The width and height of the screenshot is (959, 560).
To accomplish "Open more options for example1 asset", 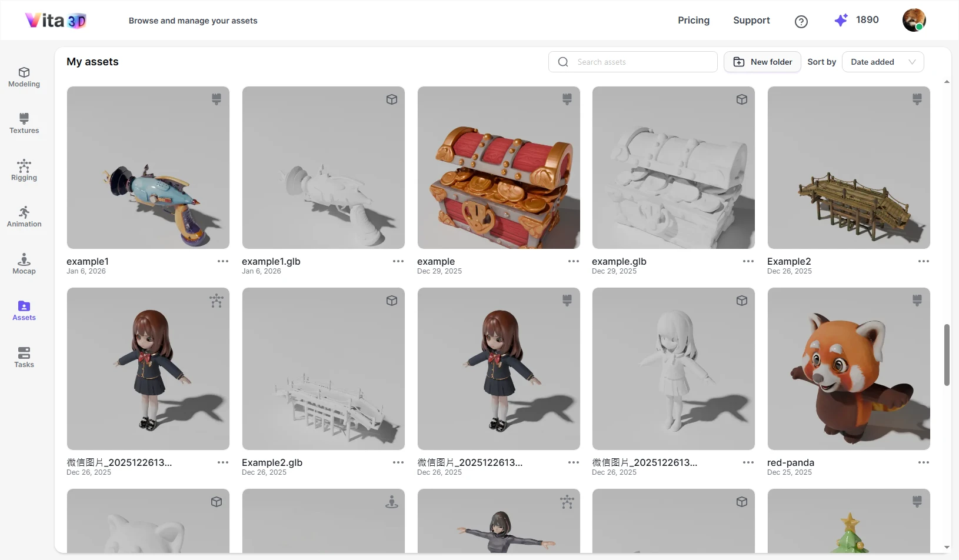I will (223, 261).
